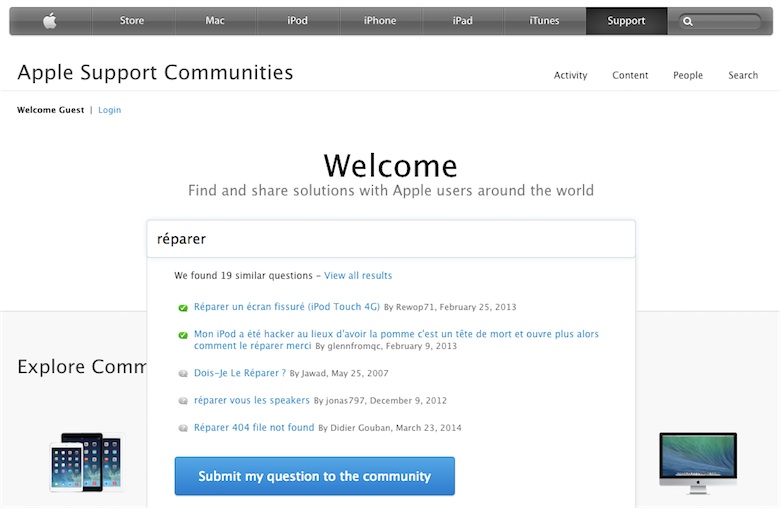Click the green answered icon beside Mon iPod a été hacker
The width and height of the screenshot is (780, 508).
tap(183, 335)
